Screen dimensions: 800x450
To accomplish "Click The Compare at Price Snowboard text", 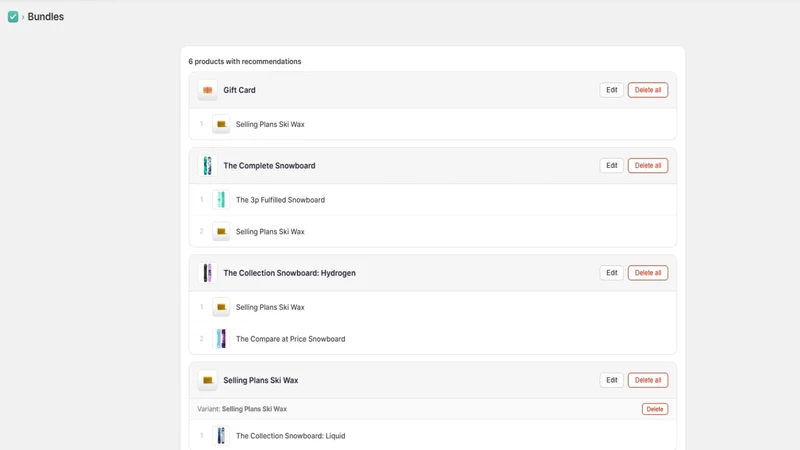I will coord(290,339).
